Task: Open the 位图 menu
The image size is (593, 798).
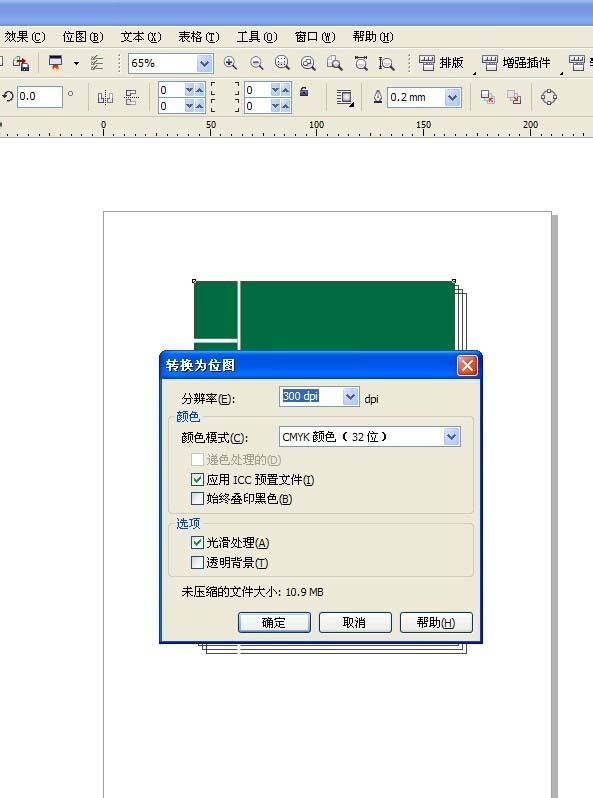Action: pyautogui.click(x=83, y=37)
